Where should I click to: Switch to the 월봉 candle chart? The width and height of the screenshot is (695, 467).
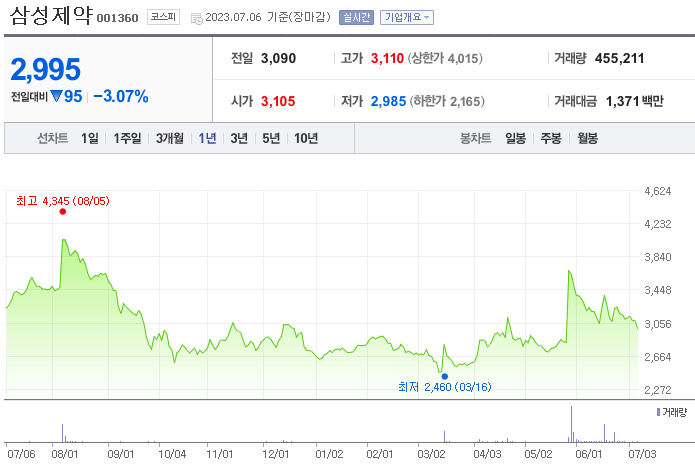tap(587, 138)
